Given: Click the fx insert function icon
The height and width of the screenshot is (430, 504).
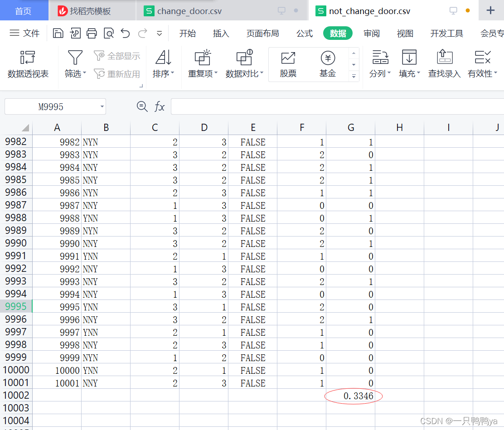Looking at the screenshot, I should click(160, 106).
